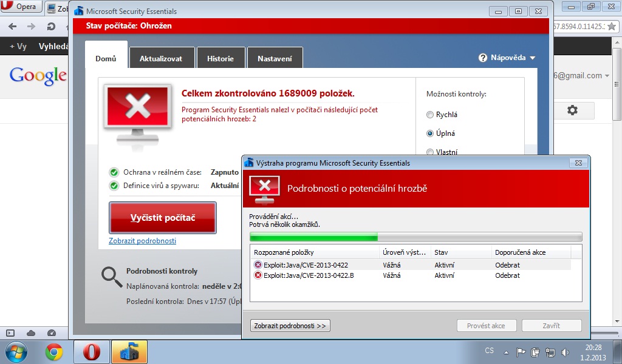Reload the page in Opera
The image size is (622, 364).
coord(51,27)
